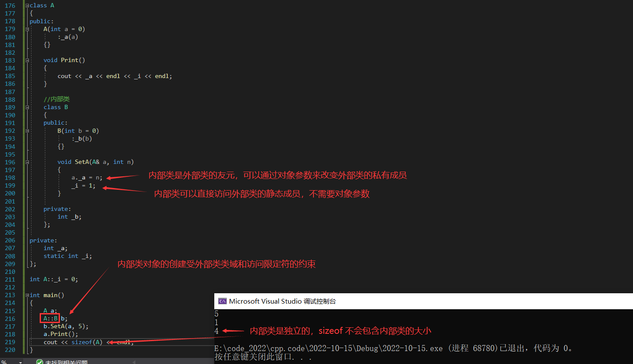
Task: Click 'b.SetA(a, 5);' call
Action: tap(66, 326)
